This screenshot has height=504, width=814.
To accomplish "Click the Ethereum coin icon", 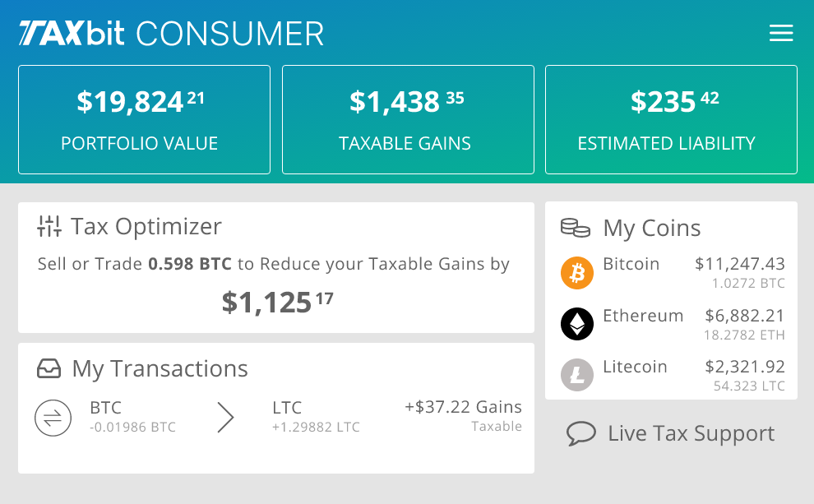I will click(577, 324).
